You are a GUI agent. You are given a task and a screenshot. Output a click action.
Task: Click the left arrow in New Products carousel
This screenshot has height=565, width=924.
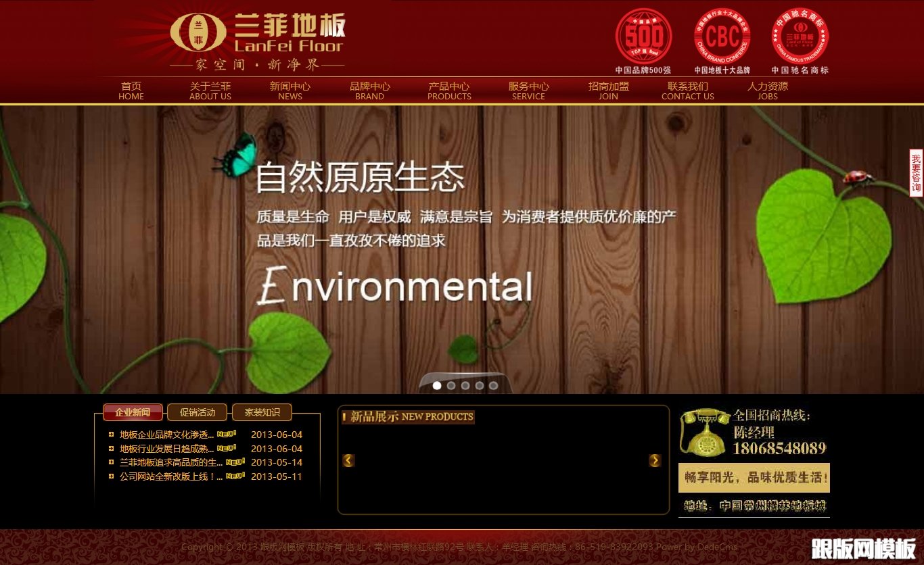(x=348, y=460)
